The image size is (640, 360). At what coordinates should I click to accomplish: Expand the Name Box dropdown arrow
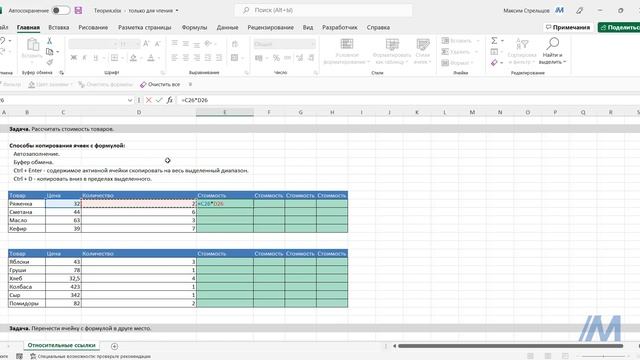click(130, 100)
